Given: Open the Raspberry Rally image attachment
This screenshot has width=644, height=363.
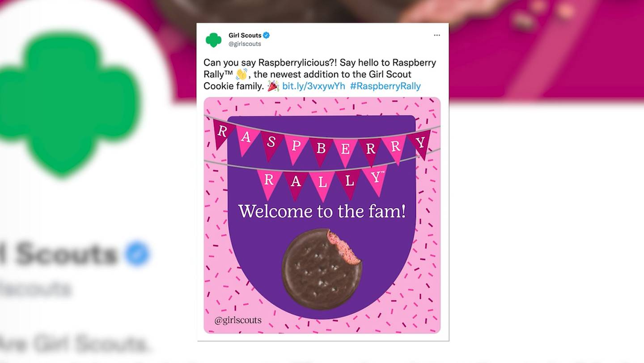Looking at the screenshot, I should (322, 215).
